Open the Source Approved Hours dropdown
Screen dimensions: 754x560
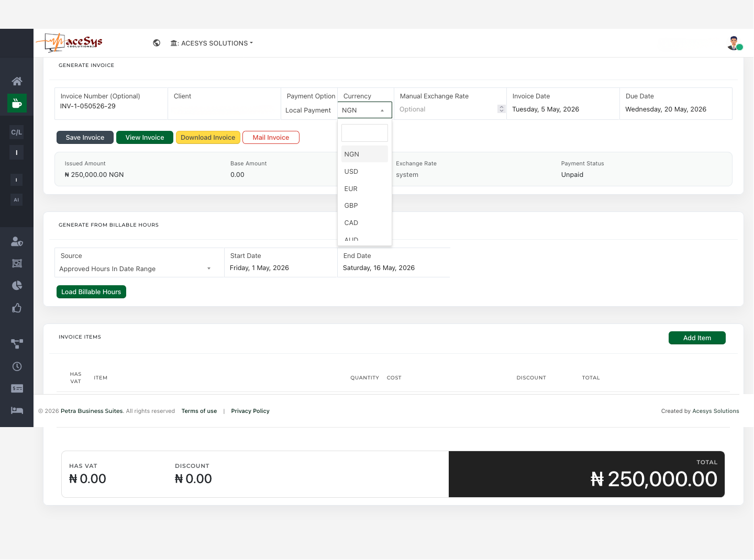tap(136, 268)
